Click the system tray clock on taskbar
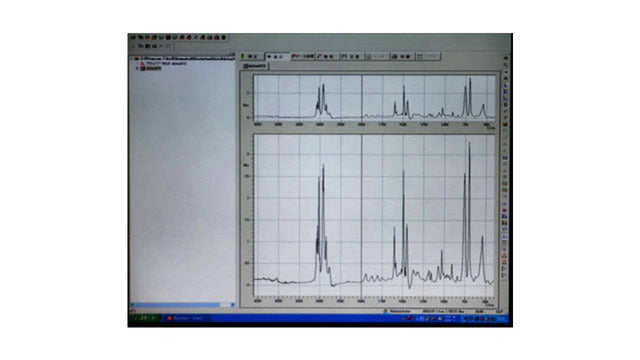Viewport: 640px width, 360px height. (x=502, y=318)
